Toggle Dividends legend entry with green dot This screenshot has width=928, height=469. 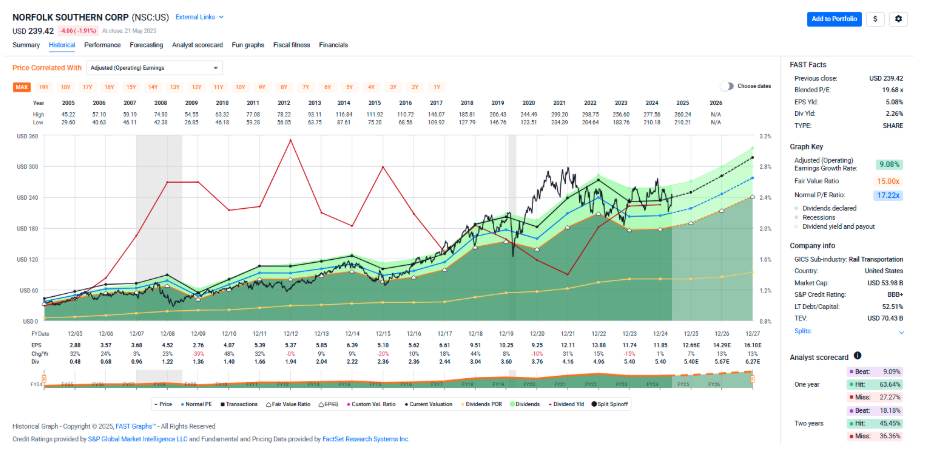[x=525, y=404]
